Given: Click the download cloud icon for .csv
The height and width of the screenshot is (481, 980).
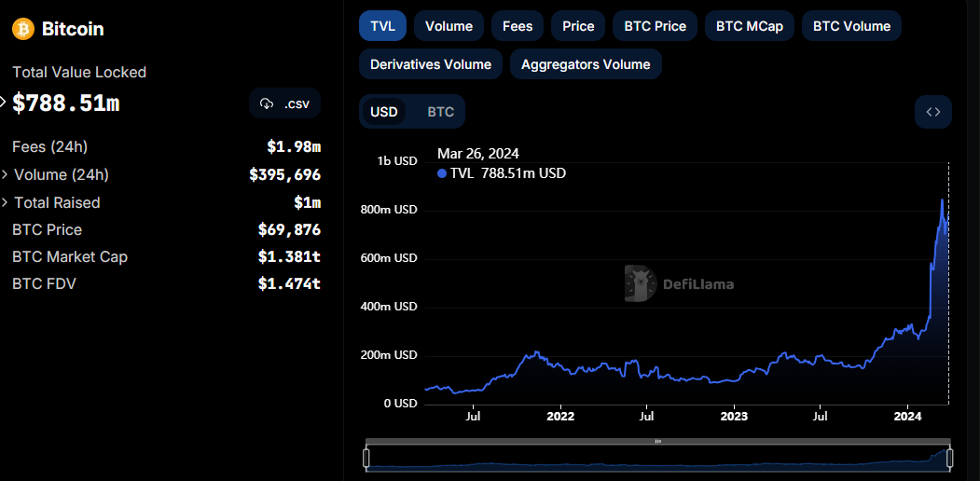Looking at the screenshot, I should pyautogui.click(x=267, y=103).
